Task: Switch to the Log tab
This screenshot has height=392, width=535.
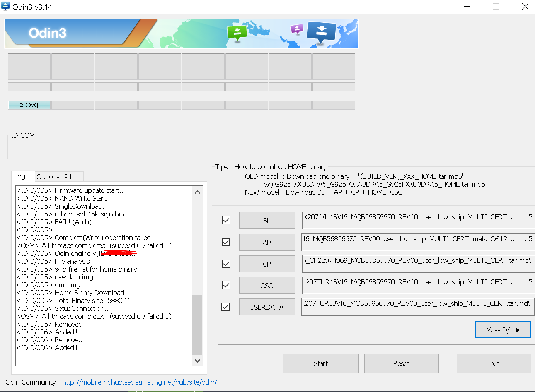Action: tap(23, 176)
